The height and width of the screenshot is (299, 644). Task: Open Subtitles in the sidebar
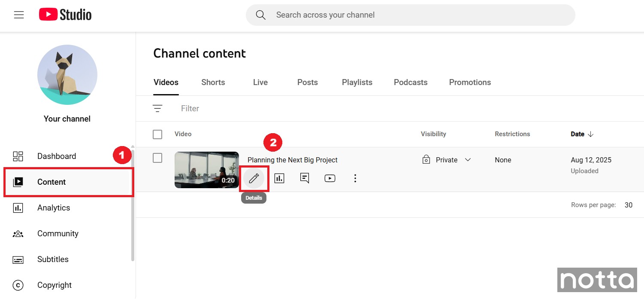tap(53, 259)
